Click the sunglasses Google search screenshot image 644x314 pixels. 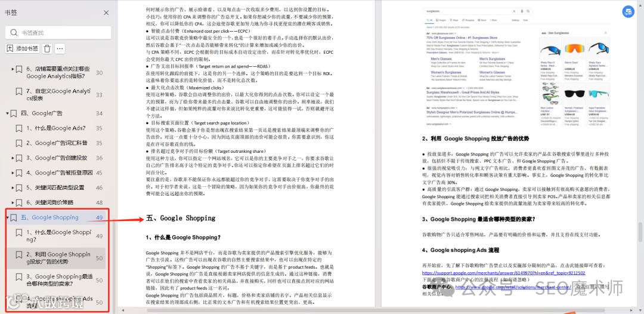click(x=516, y=67)
